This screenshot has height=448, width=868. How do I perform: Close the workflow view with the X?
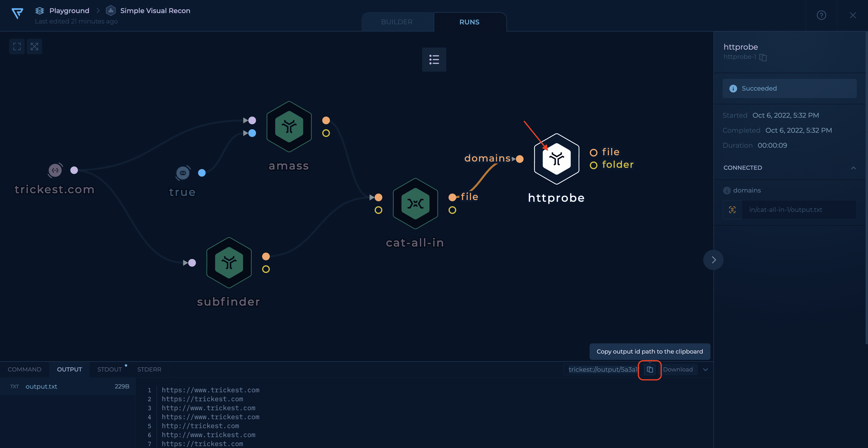click(852, 15)
